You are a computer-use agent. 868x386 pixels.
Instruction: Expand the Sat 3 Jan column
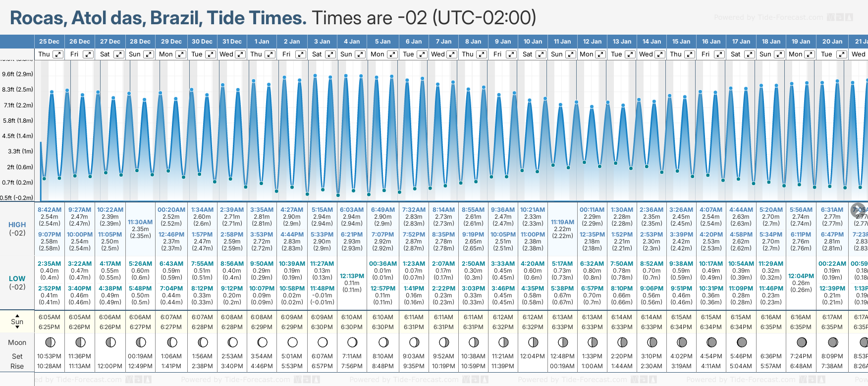click(x=330, y=54)
